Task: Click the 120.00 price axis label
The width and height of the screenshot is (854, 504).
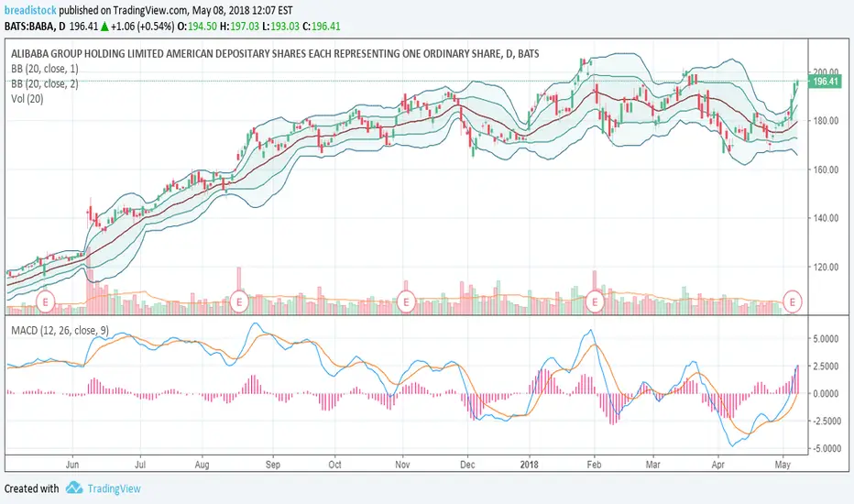Action: click(825, 267)
